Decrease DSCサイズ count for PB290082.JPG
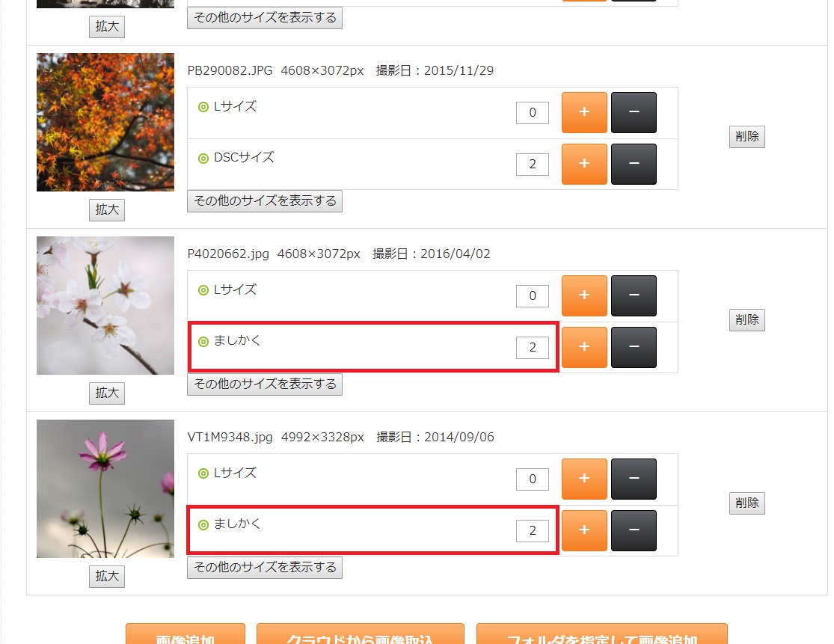834x644 pixels. (634, 164)
